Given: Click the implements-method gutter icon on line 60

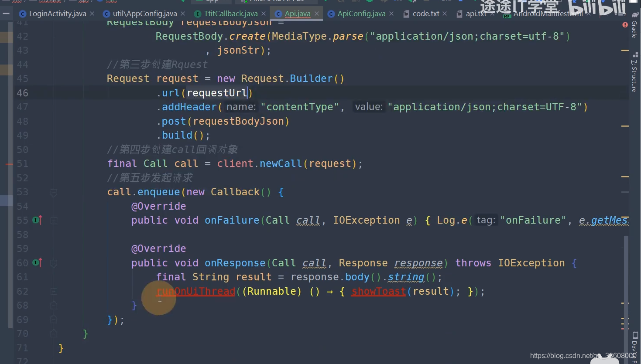Looking at the screenshot, I should pos(37,263).
